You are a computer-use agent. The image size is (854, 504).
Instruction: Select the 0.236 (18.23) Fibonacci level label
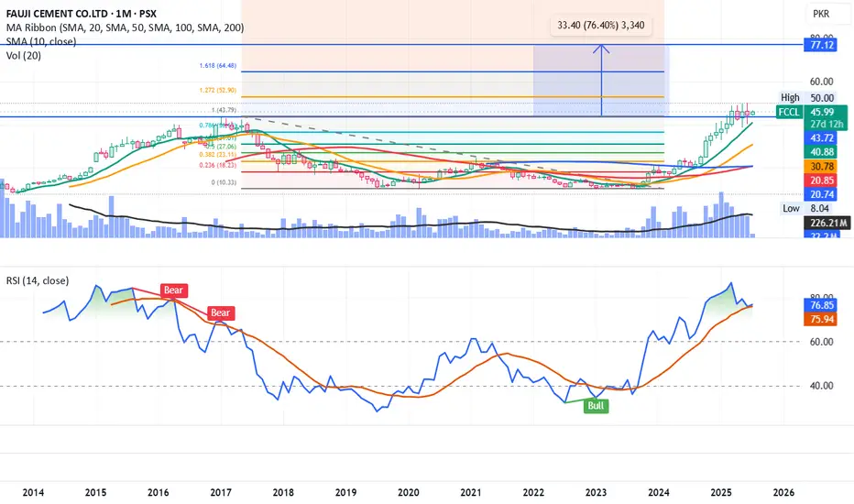(x=217, y=165)
